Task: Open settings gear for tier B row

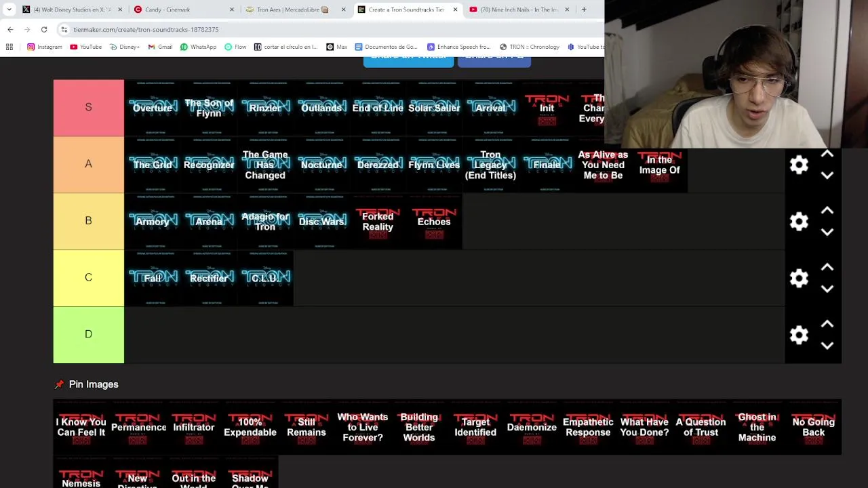Action: 799,222
